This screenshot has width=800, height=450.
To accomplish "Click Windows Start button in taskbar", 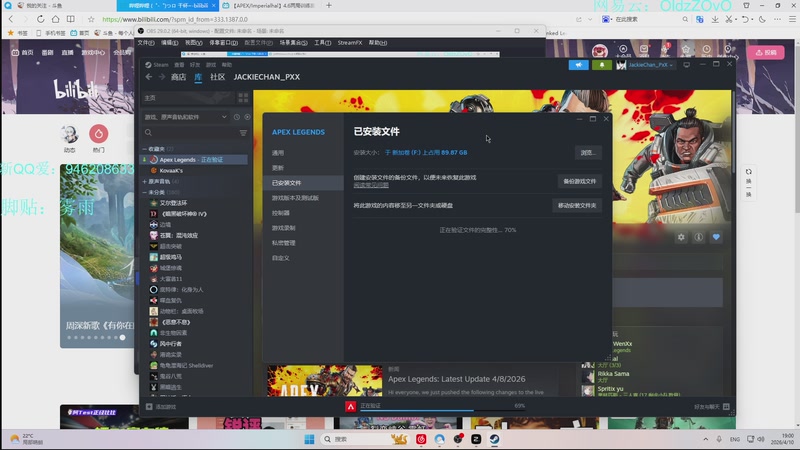I will coord(309,439).
